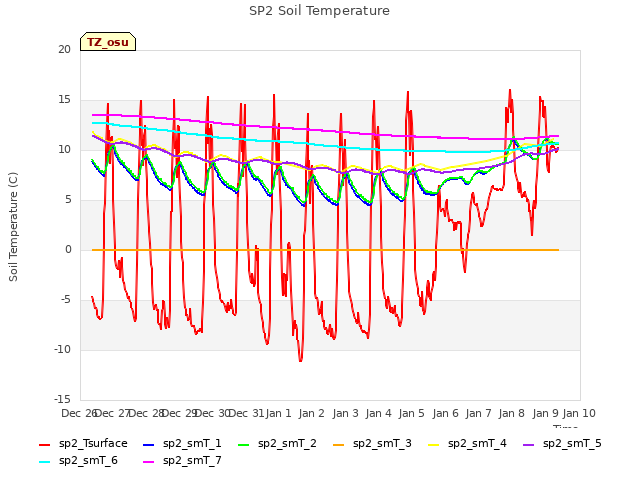
Task: Toggle sp2_smT_6 legend entry
Action: coord(78,461)
